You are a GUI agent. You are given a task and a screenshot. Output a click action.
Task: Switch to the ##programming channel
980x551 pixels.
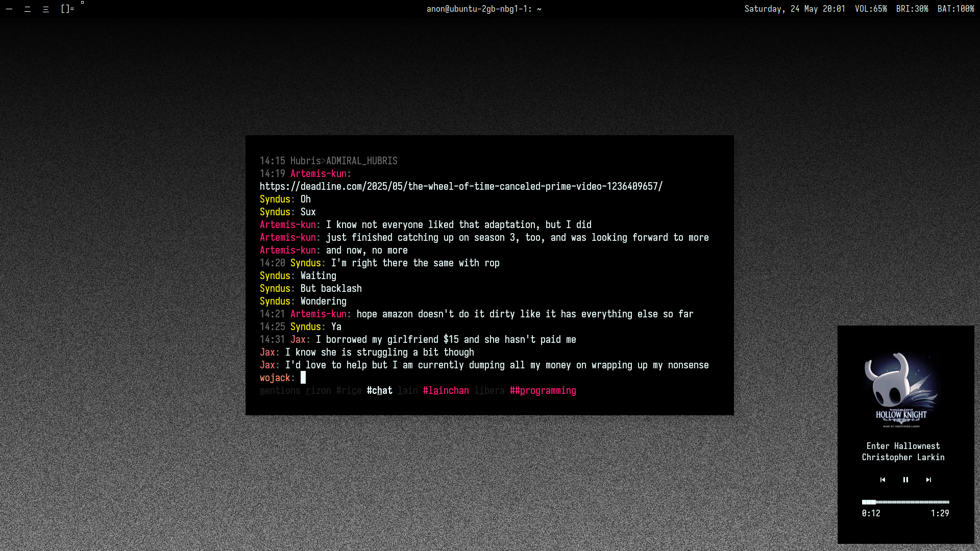543,390
